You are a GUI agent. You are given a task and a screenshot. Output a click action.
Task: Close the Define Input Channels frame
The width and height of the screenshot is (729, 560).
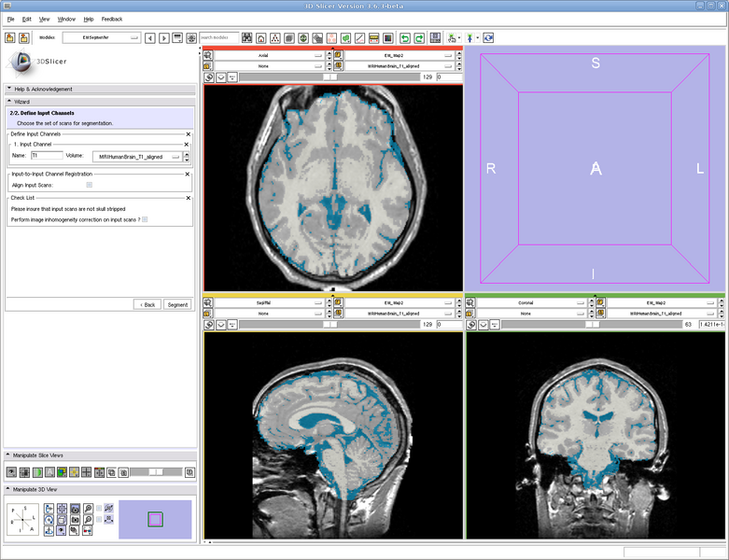point(189,134)
